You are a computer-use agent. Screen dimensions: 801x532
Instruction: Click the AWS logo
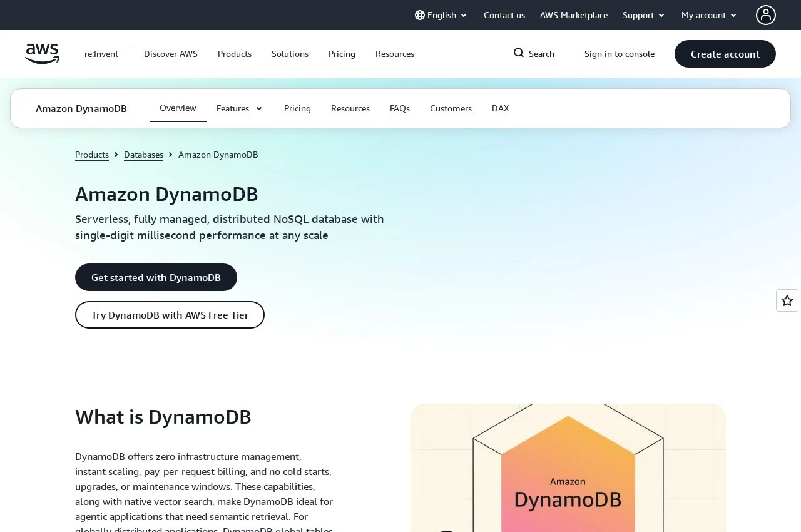(42, 54)
